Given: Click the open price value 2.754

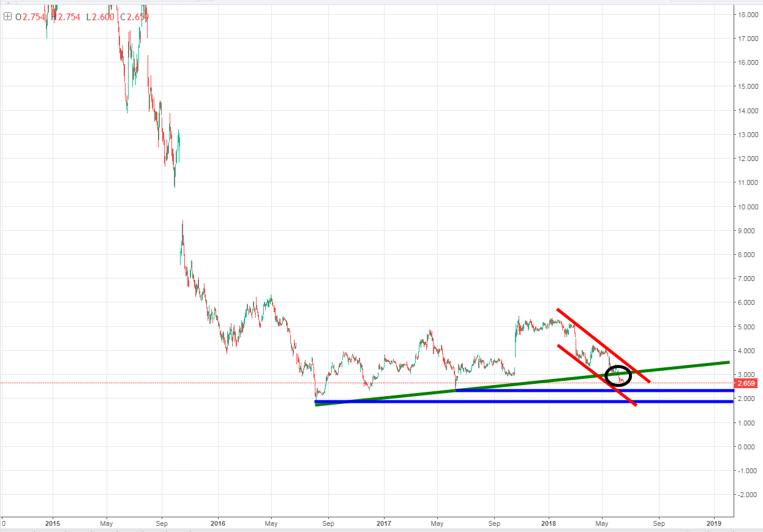Looking at the screenshot, I should pos(33,17).
